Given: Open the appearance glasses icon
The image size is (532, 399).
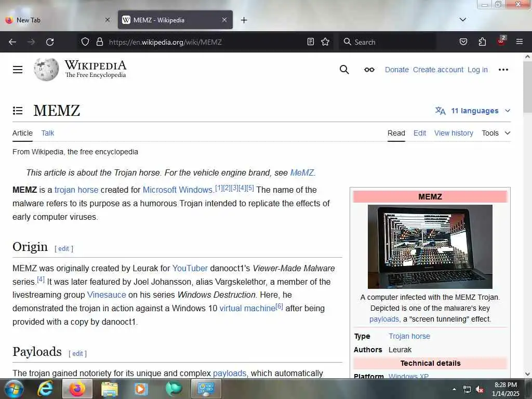Looking at the screenshot, I should [369, 70].
